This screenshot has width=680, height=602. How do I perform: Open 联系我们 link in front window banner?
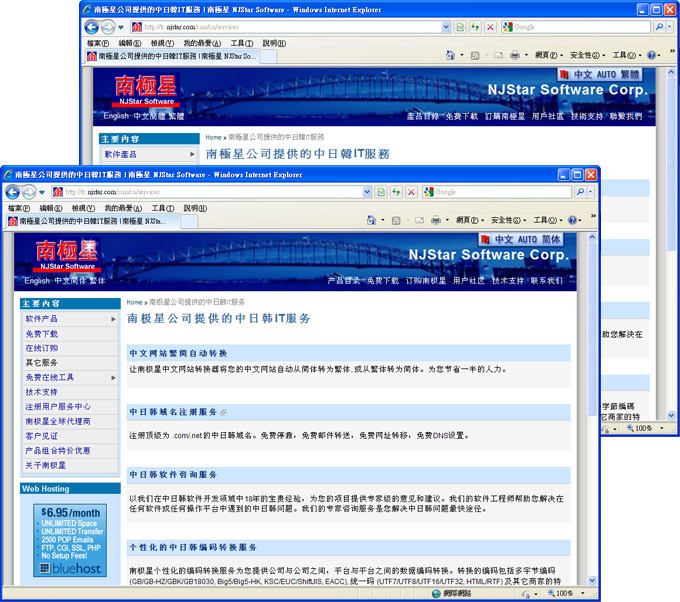546,281
